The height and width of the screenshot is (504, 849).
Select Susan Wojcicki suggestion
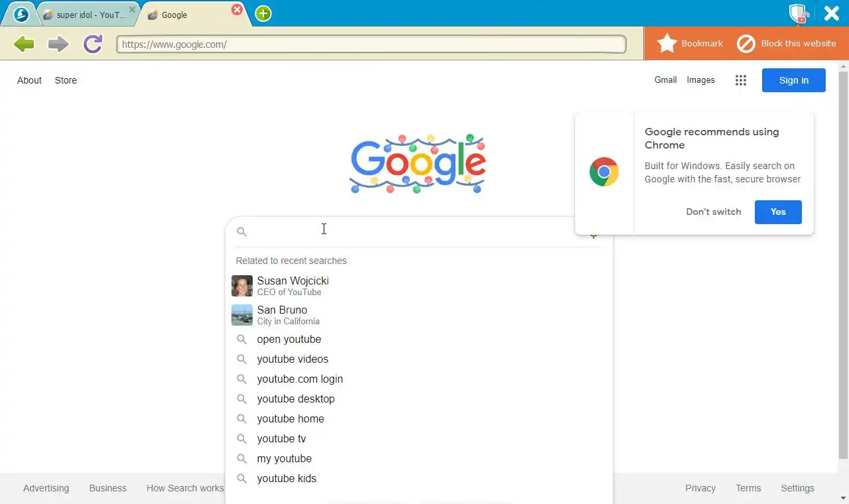tap(419, 286)
